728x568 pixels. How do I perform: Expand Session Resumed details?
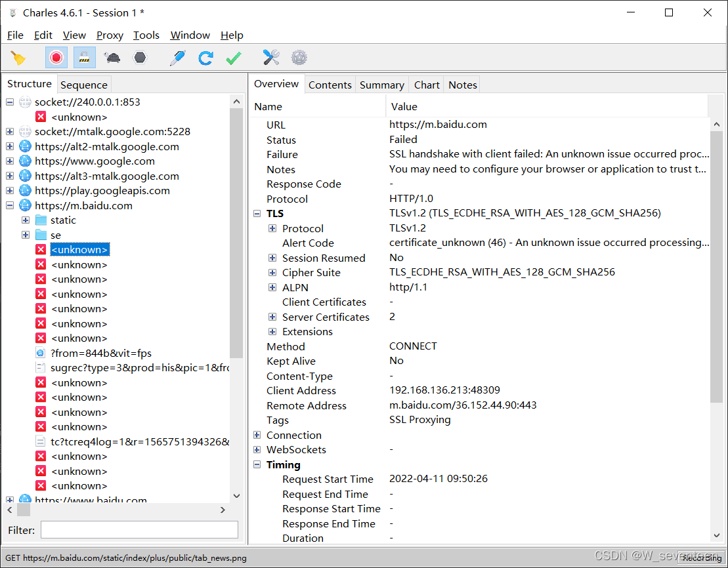pyautogui.click(x=272, y=258)
